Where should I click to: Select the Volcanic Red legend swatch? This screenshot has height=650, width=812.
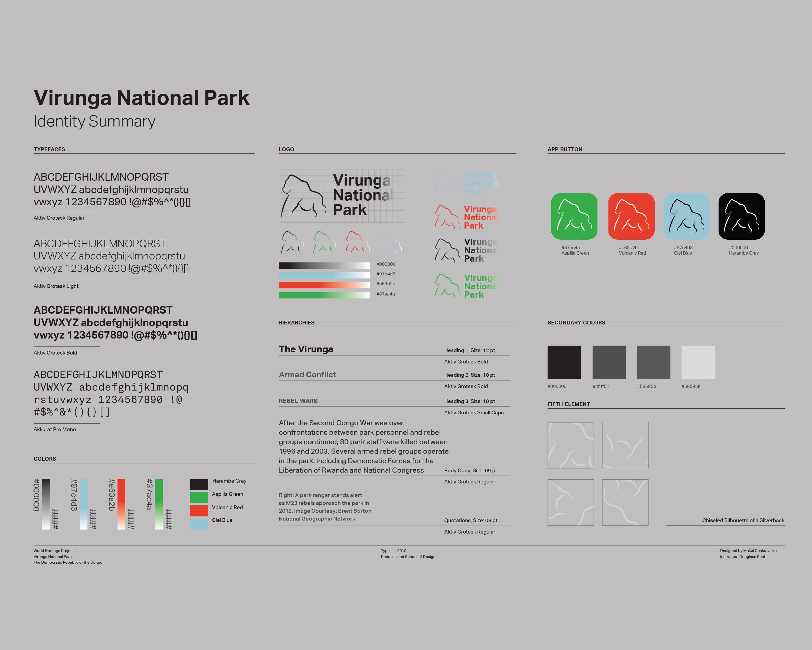tap(199, 511)
